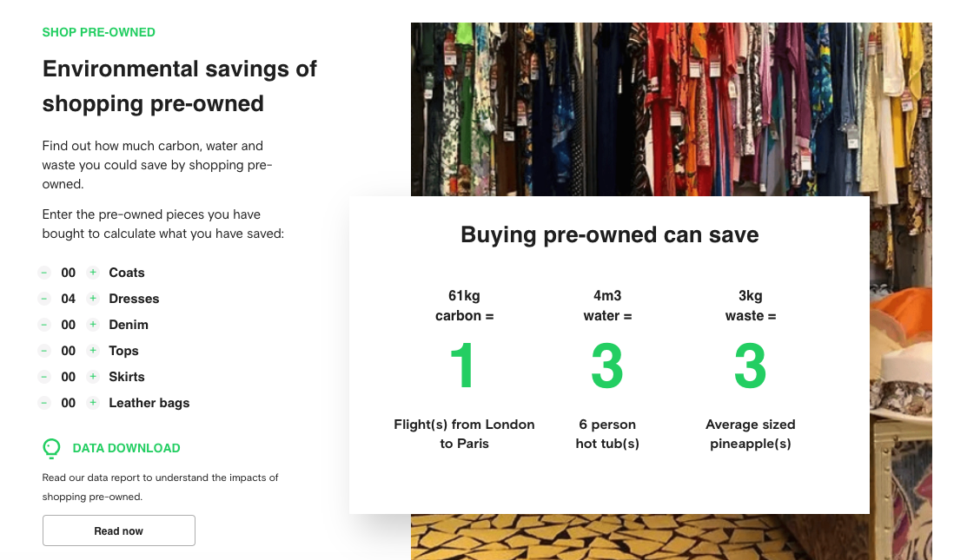Viewport: 954px width, 560px height.
Task: Increase the Denim count with plus icon
Action: (x=93, y=325)
